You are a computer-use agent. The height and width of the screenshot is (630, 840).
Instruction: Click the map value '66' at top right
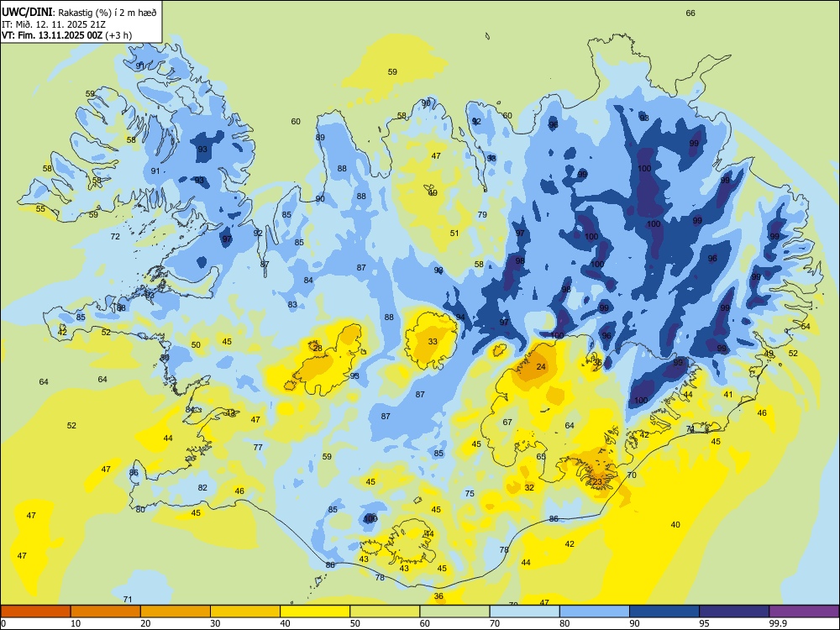pos(690,13)
